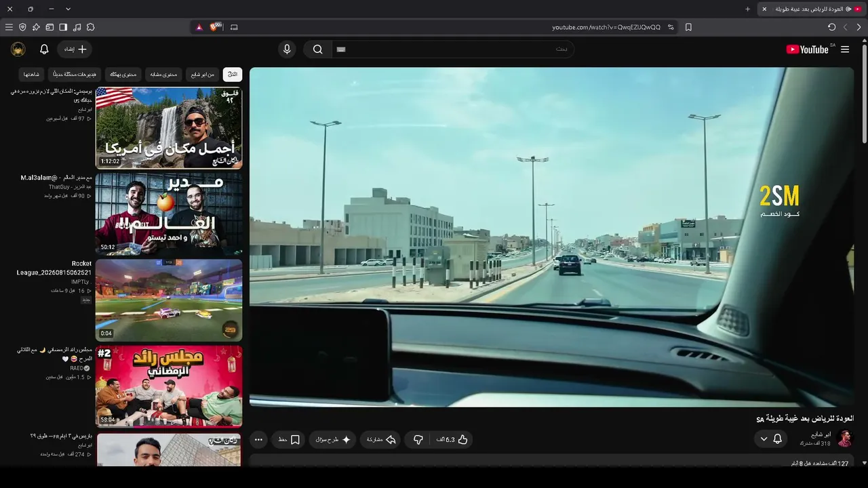This screenshot has width=868, height=488.
Task: Open site settings icon in address bar
Action: (x=671, y=27)
